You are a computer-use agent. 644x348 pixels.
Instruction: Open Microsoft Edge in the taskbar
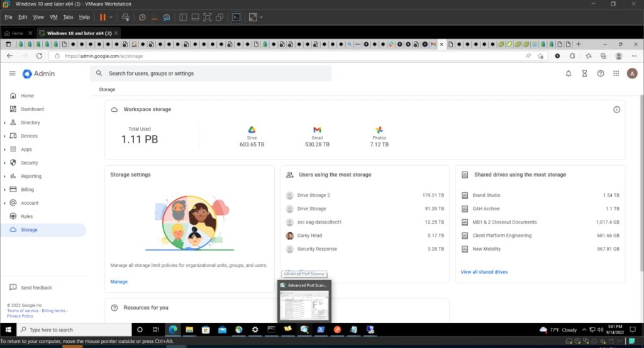point(173,330)
